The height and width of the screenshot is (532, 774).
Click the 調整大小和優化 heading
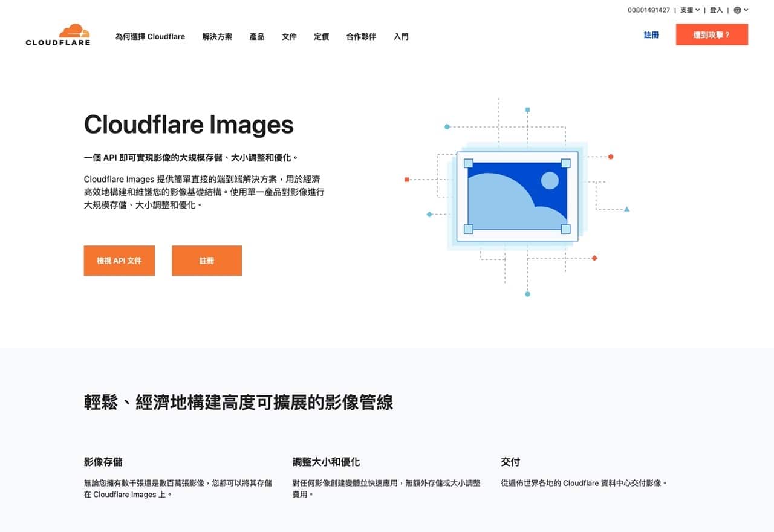[326, 462]
